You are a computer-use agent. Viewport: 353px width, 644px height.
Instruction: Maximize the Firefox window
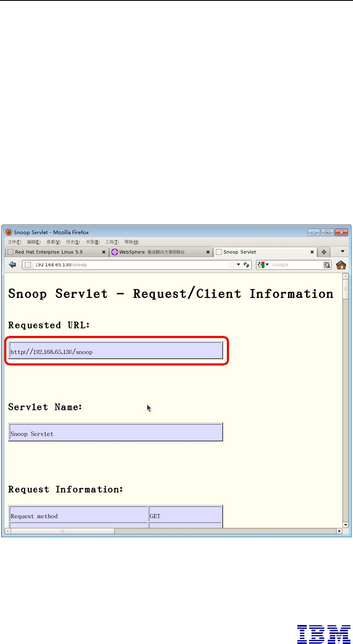(x=326, y=232)
